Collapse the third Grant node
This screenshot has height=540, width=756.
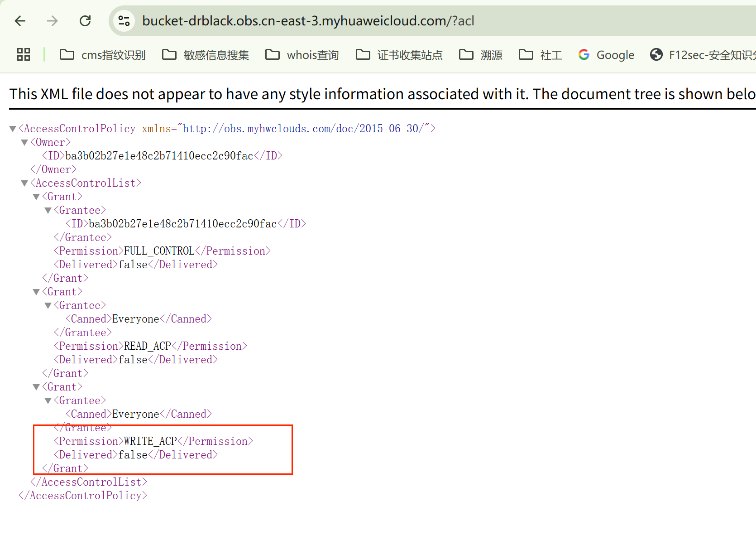pyautogui.click(x=36, y=387)
